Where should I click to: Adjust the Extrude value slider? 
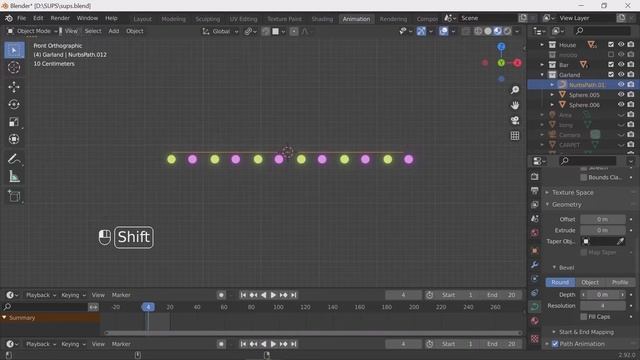tap(603, 231)
